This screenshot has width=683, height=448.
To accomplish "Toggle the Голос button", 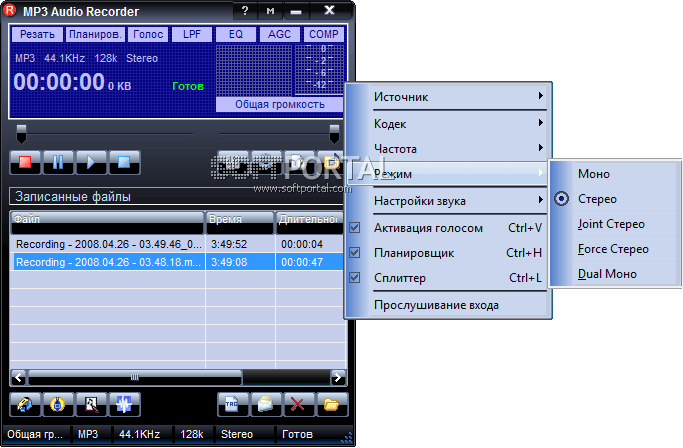I will (148, 34).
